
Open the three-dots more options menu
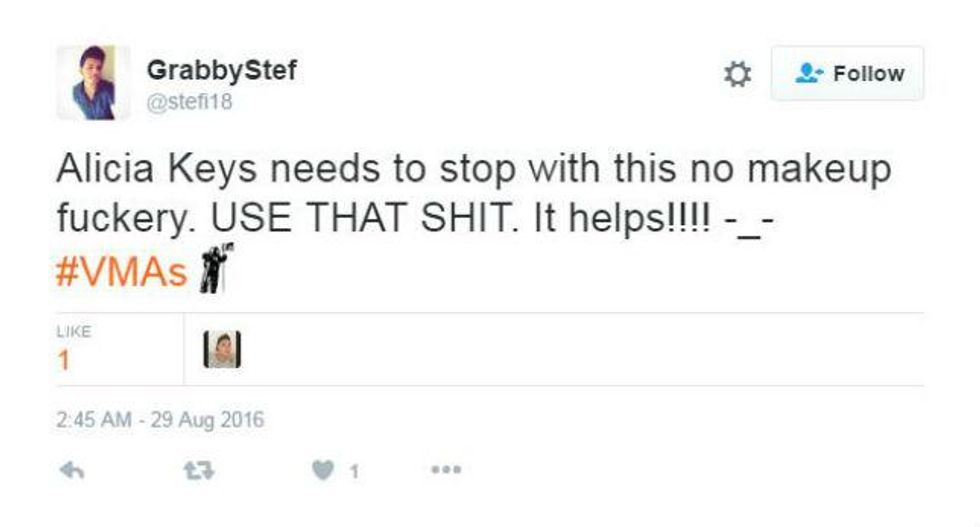[446, 469]
